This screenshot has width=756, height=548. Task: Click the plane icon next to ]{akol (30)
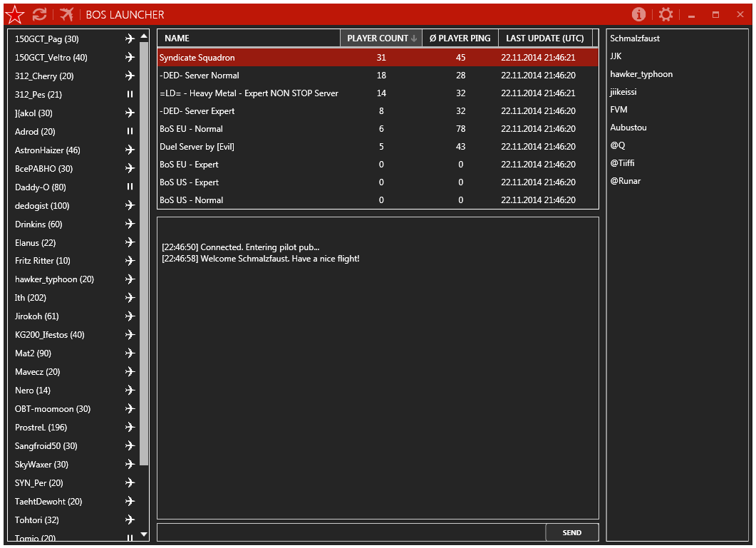pyautogui.click(x=130, y=113)
